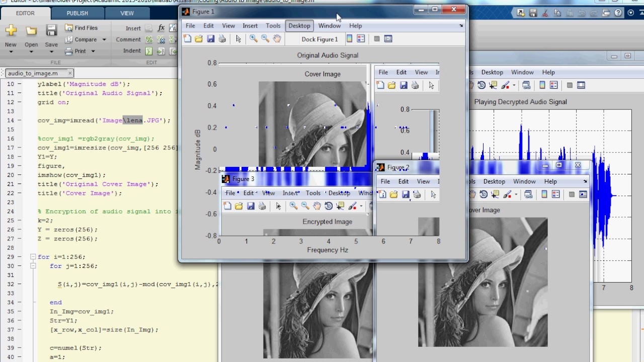Viewport: 644px width, 362px height.
Task: Insert colorbar via Figure 2 toolbar icon
Action: point(544,195)
